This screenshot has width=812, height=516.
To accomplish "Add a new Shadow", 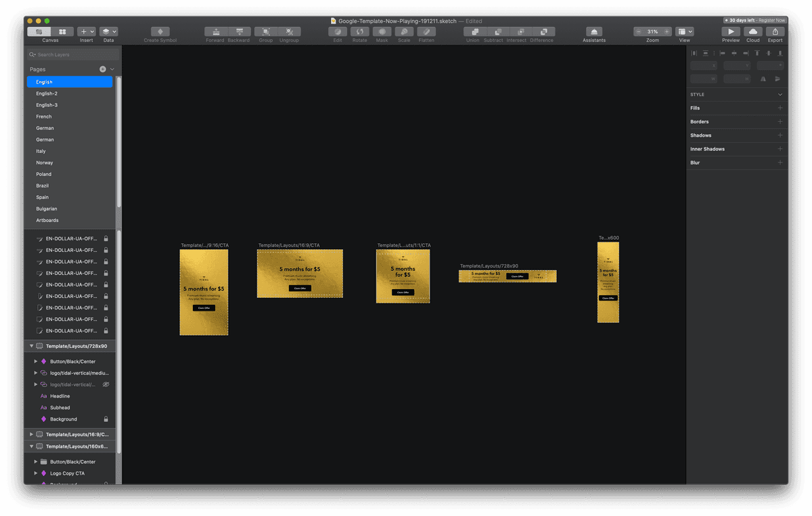I will tap(780, 135).
